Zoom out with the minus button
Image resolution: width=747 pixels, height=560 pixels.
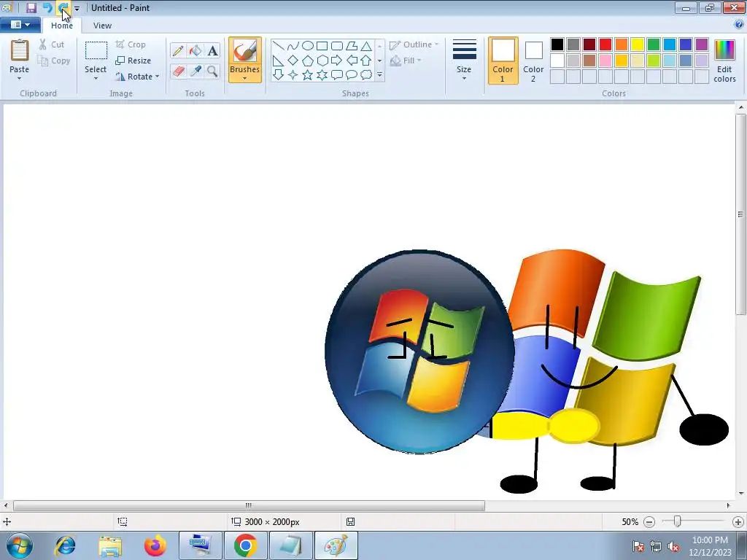[649, 522]
